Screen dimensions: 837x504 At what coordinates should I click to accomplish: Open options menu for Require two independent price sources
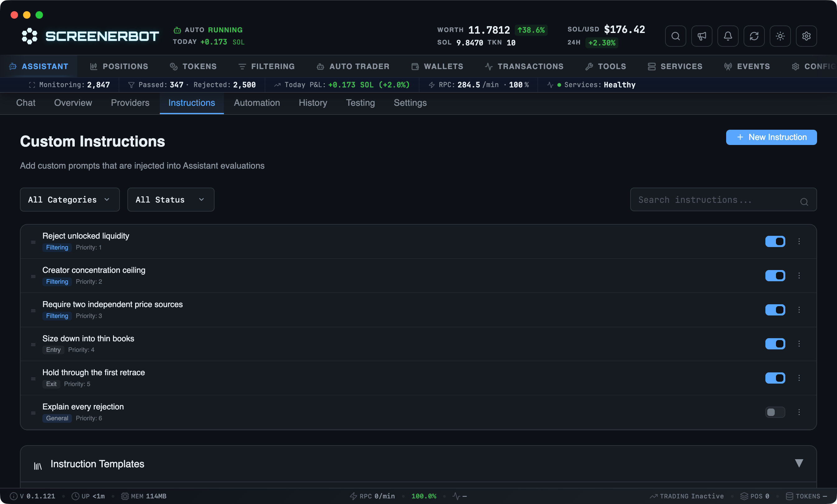[799, 310]
